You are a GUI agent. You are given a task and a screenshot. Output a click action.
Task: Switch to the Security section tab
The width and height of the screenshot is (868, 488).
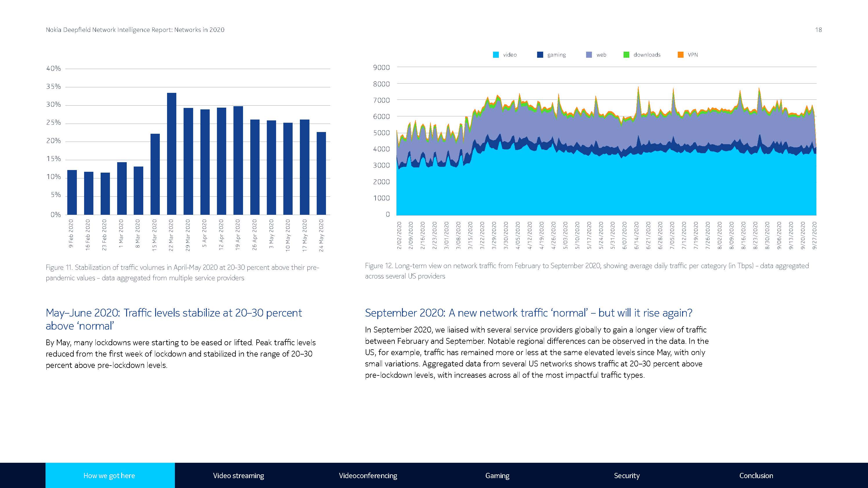tap(626, 476)
